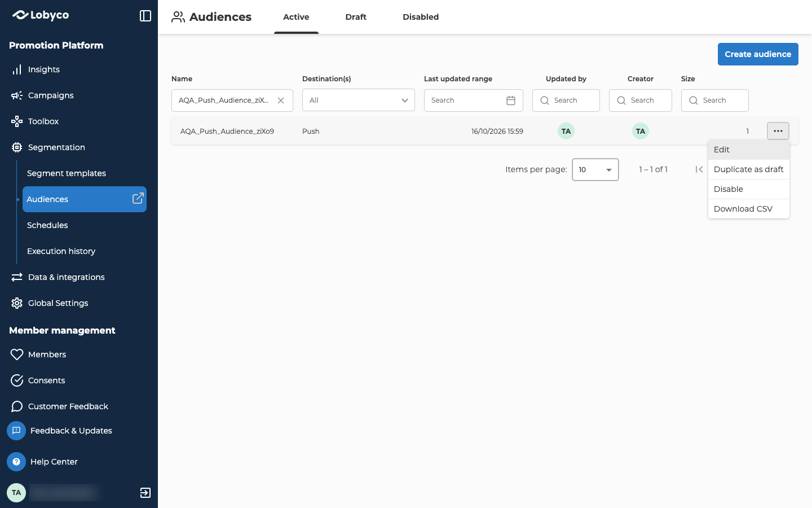Viewport: 812px width, 508px height.
Task: Click AQA_Push_Audience_ziXo9 row name
Action: coord(227,131)
